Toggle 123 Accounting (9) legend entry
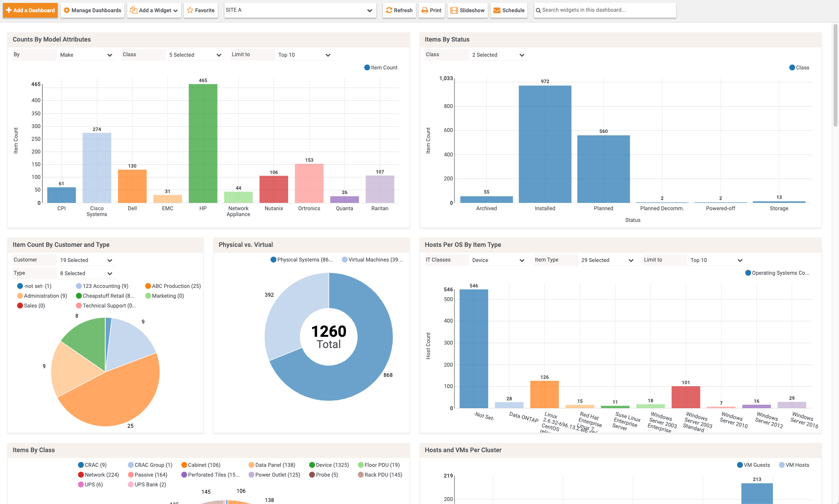 [x=102, y=286]
